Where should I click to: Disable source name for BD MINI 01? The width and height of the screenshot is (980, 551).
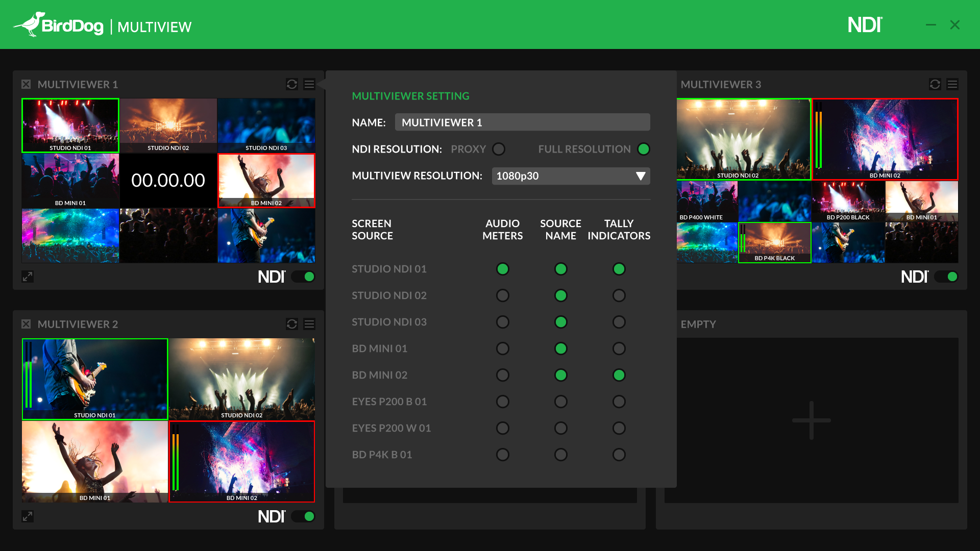click(x=561, y=348)
